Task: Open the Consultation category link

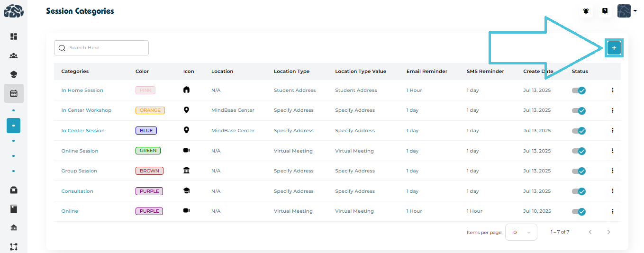Action: [77, 191]
